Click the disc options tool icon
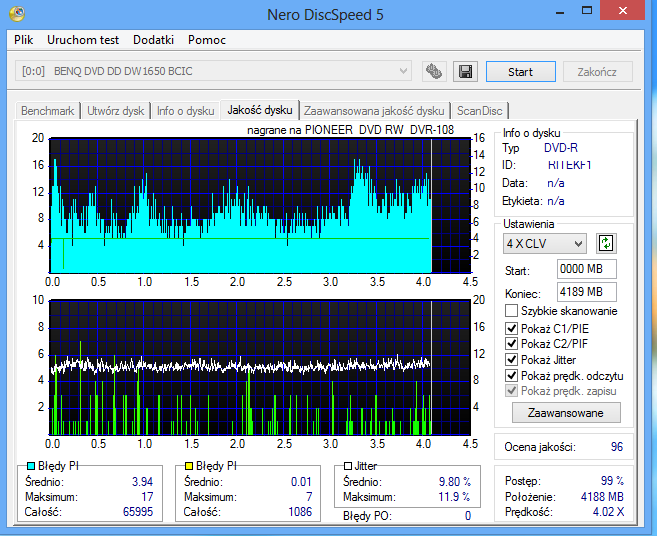 [x=434, y=72]
